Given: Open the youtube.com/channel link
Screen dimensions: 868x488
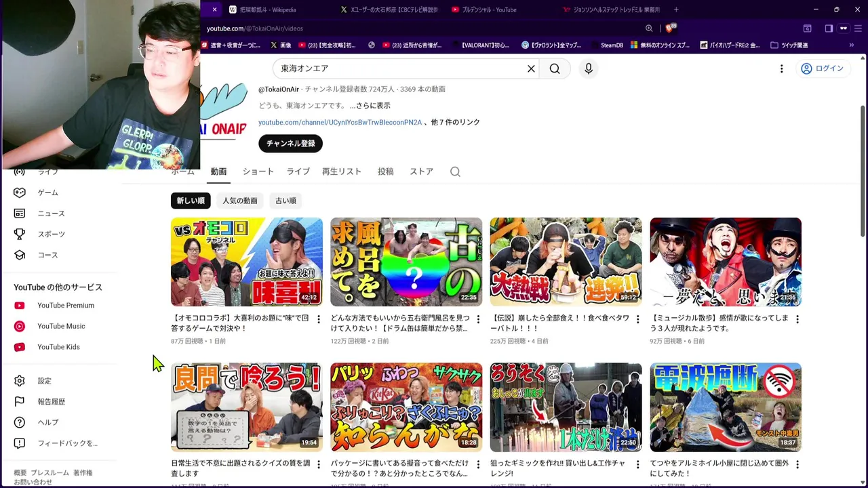Looking at the screenshot, I should [x=340, y=123].
